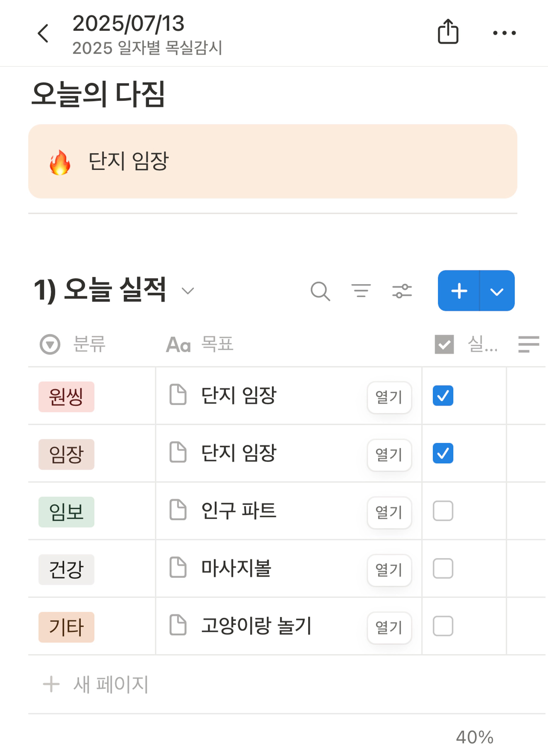Viewport: 548px width, 756px height.
Task: Open the 분류 column header menu
Action: [x=73, y=344]
